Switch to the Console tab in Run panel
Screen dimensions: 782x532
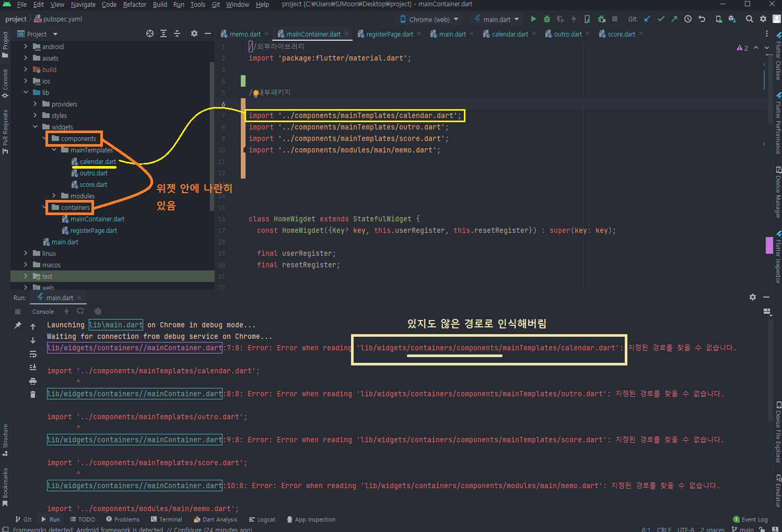43,312
